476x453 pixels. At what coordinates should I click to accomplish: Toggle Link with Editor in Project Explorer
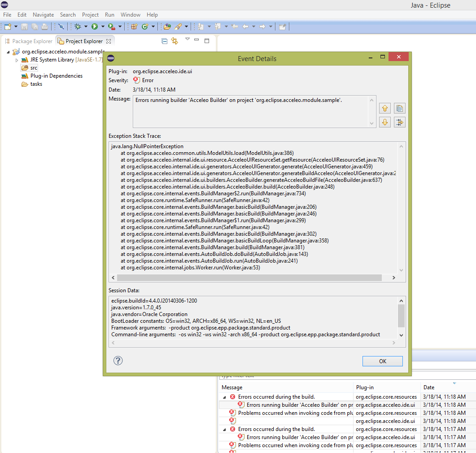coord(175,41)
